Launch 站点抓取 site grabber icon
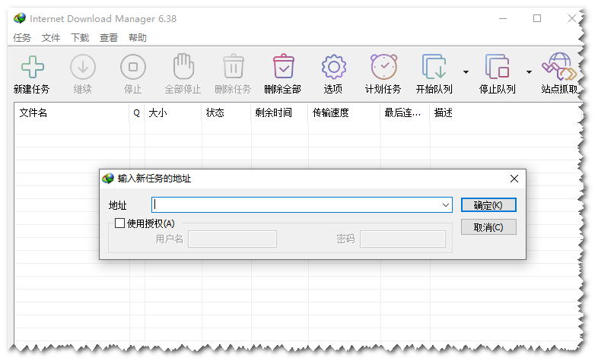Image resolution: width=598 pixels, height=364 pixels. click(x=559, y=66)
